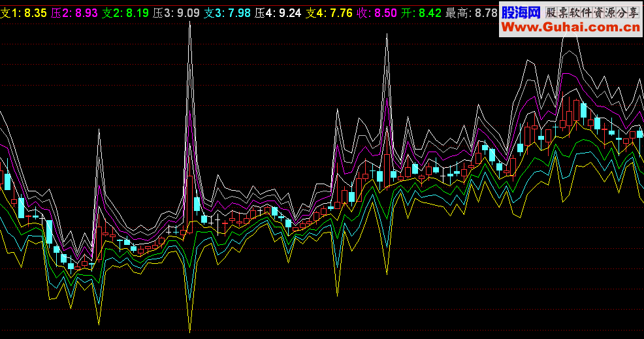This screenshot has height=339, width=644.
Task: Select the green 开: 8.42 open value
Action: coord(421,13)
